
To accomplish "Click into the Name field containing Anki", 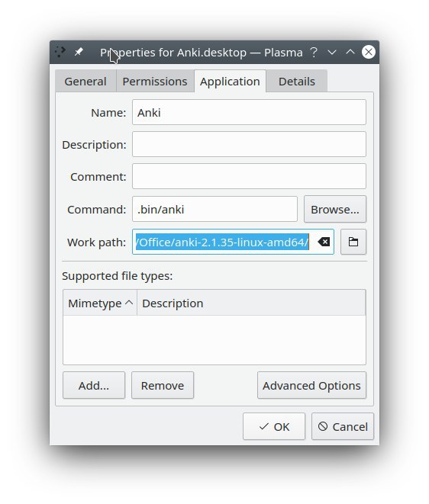I will [249, 112].
